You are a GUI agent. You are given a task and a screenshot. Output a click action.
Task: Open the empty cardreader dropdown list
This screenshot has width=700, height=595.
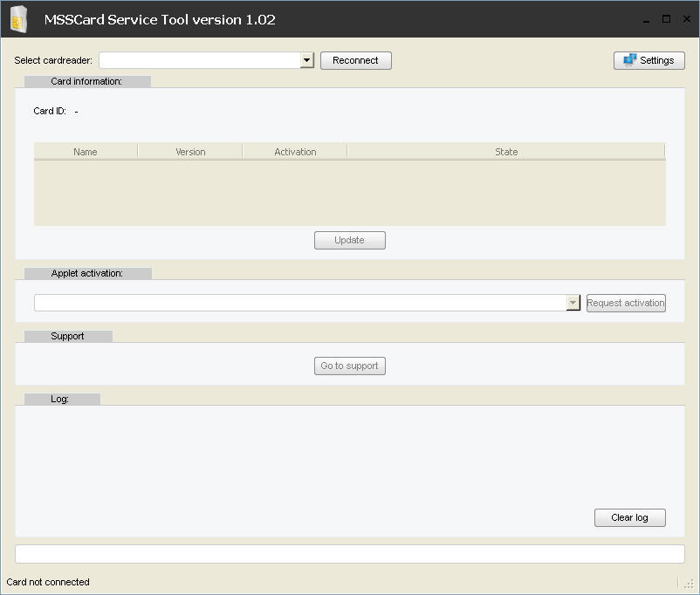tap(205, 60)
